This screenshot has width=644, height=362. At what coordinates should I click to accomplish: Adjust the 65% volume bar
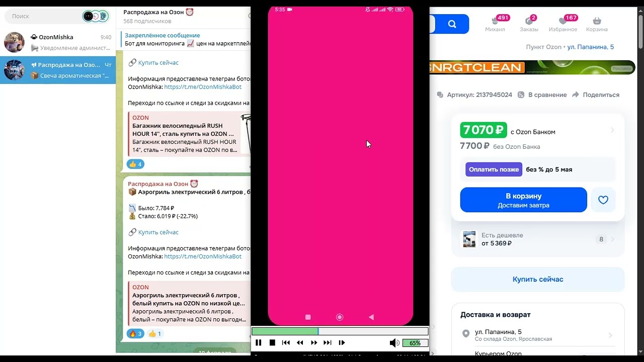click(415, 343)
